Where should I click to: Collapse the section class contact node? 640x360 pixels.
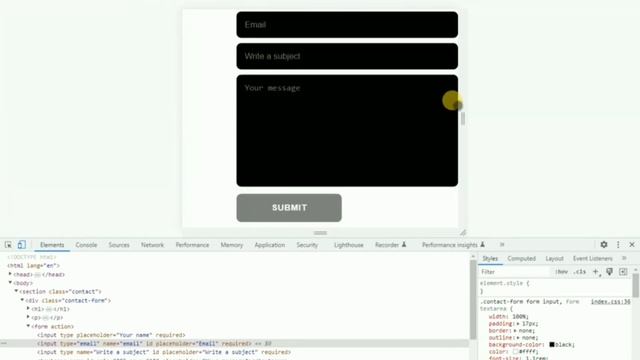(x=16, y=291)
